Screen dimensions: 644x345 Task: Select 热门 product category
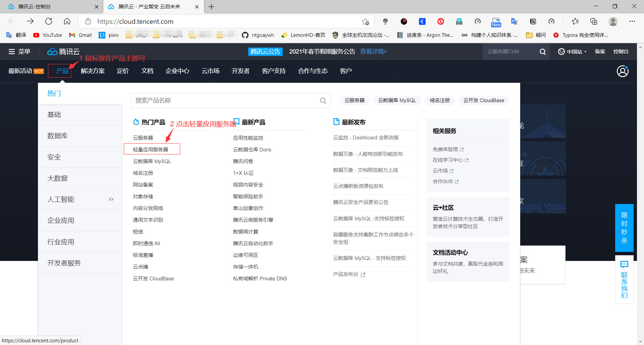(x=80, y=93)
